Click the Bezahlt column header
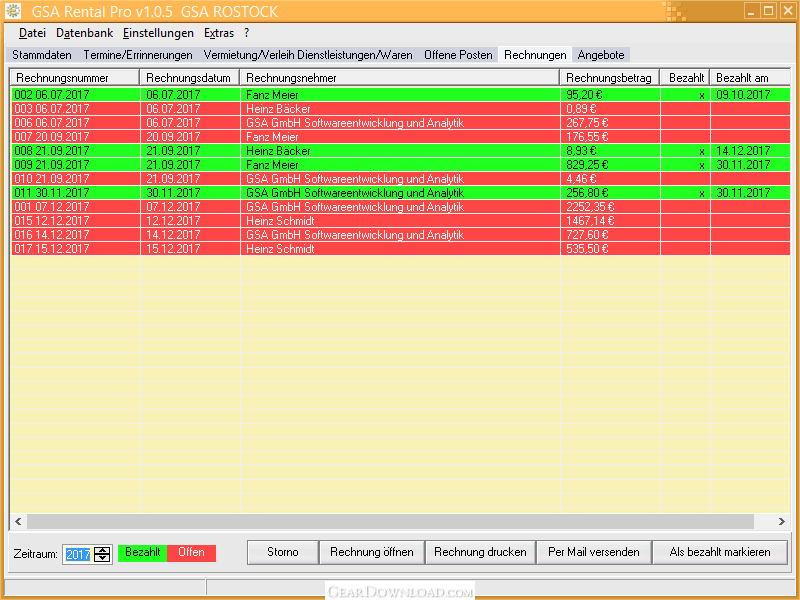The height and width of the screenshot is (600, 800). click(x=685, y=78)
